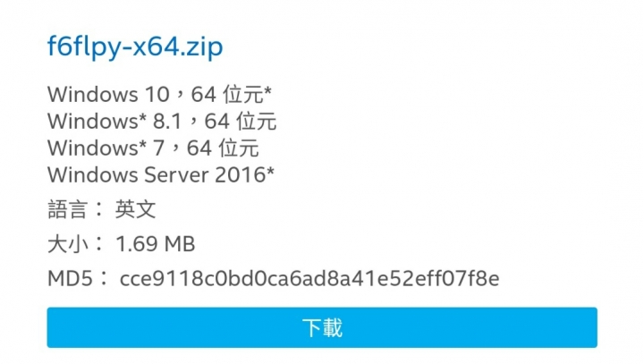
Task: Click 64 位元 on the Windows 7 line
Action: click(x=223, y=148)
